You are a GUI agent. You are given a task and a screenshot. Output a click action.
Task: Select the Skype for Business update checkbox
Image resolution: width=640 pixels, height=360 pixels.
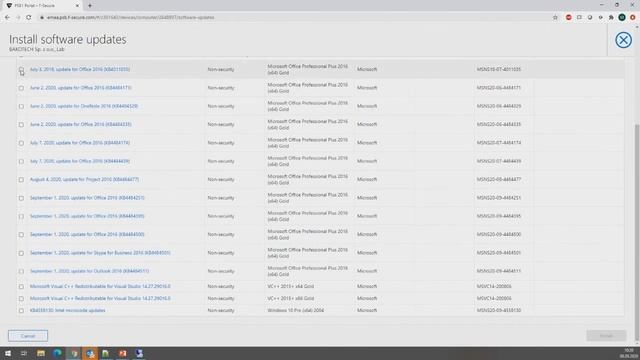(21, 253)
